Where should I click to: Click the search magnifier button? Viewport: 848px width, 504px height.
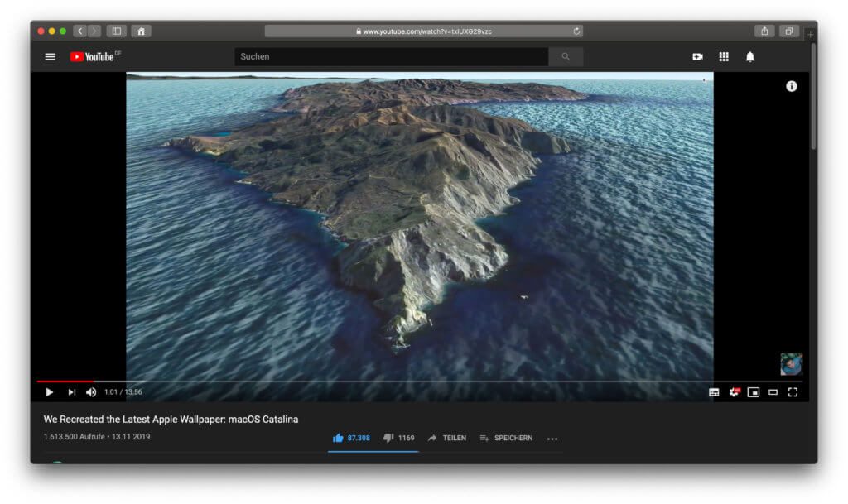[566, 57]
